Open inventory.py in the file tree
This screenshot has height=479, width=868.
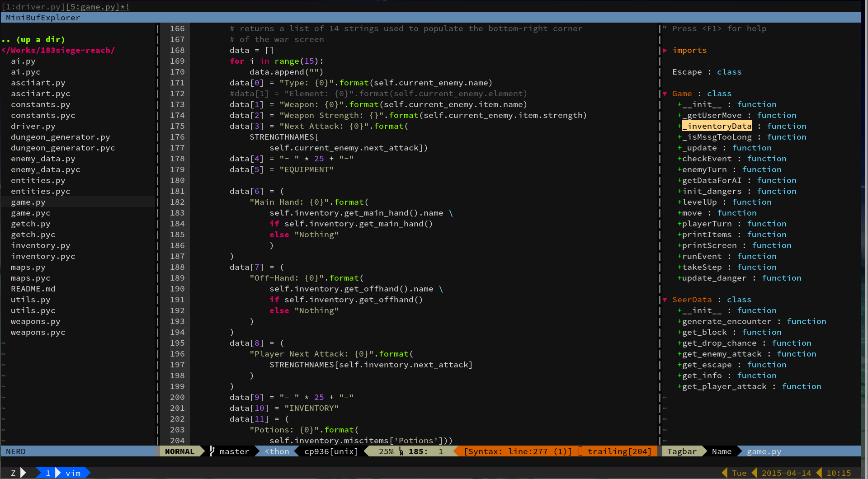pyautogui.click(x=40, y=245)
